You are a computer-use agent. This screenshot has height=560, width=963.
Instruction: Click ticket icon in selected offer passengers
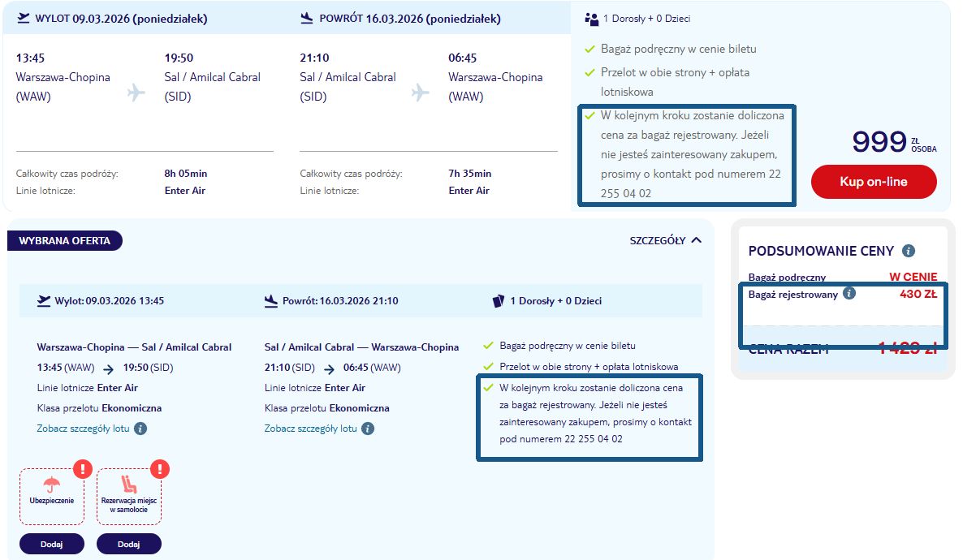coord(499,301)
